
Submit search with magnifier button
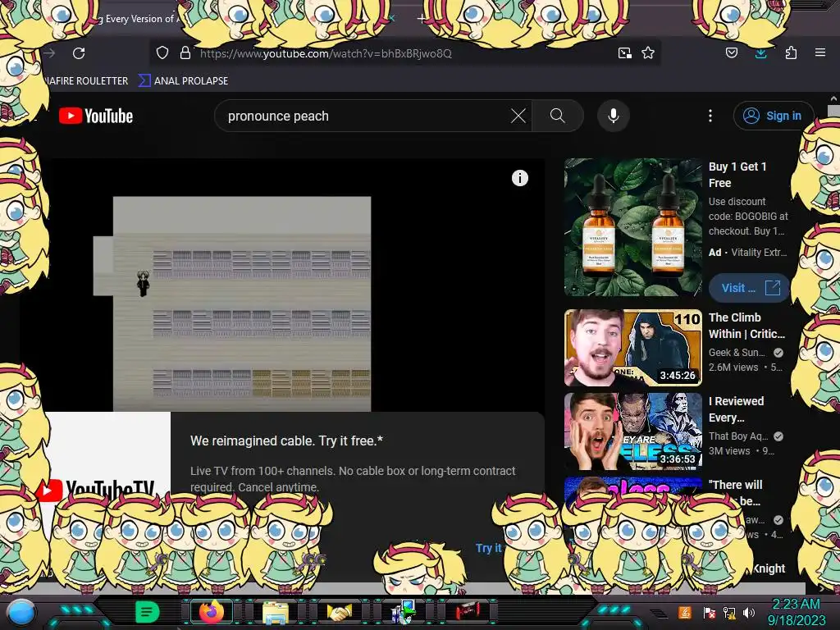click(557, 116)
